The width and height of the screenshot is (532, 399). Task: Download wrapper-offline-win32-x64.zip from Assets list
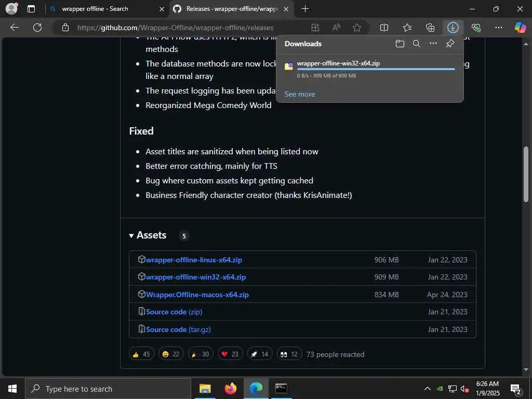(196, 277)
